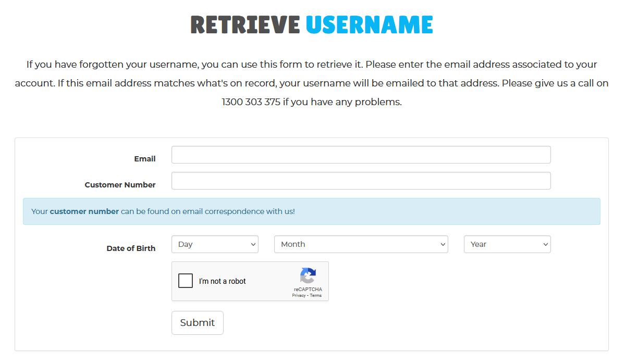Click the Date of Birth label
626x364 pixels.
tap(131, 248)
